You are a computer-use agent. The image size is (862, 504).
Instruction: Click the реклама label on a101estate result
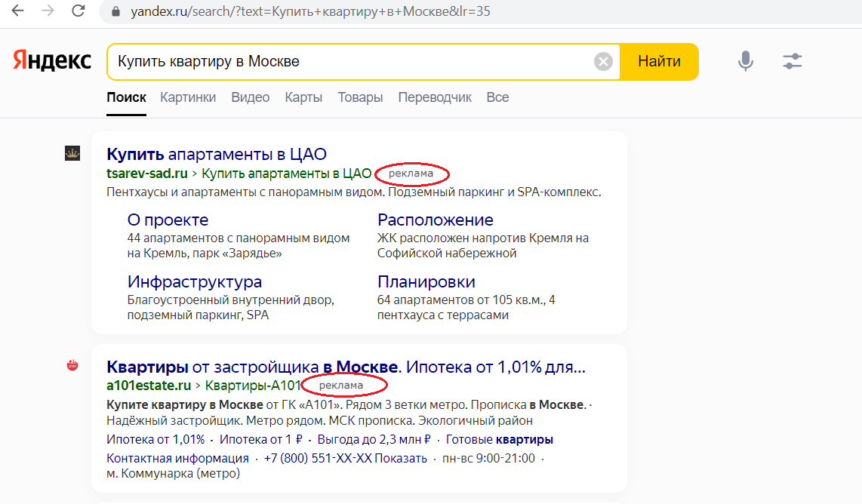(x=341, y=386)
